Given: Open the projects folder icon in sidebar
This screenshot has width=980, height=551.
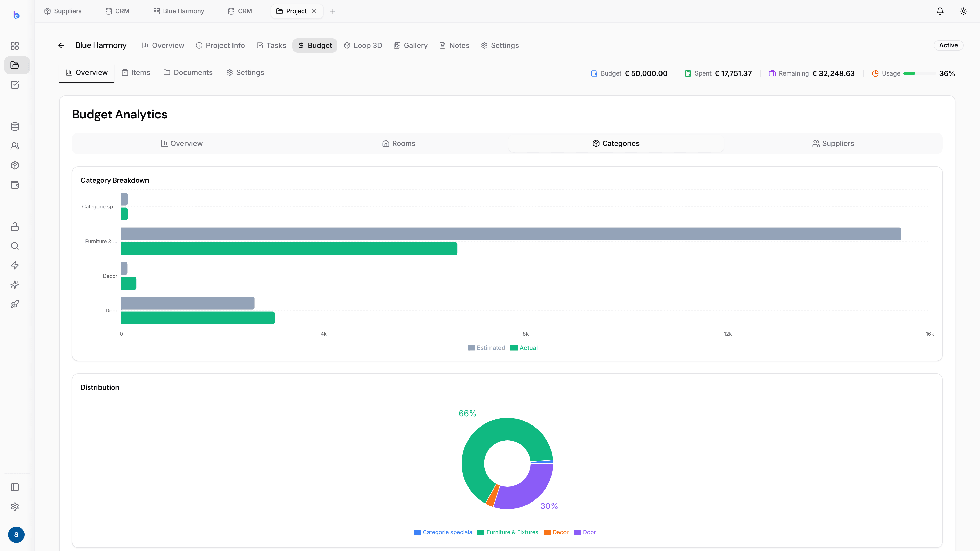Looking at the screenshot, I should (15, 65).
